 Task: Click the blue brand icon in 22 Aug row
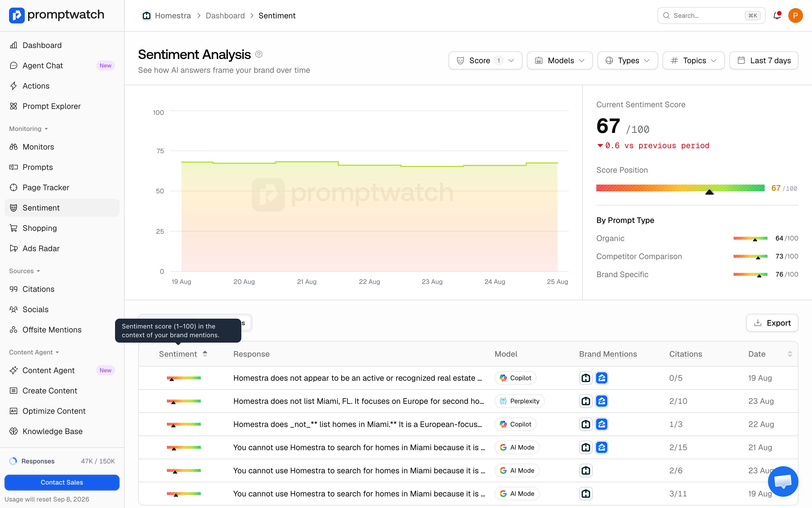point(602,424)
